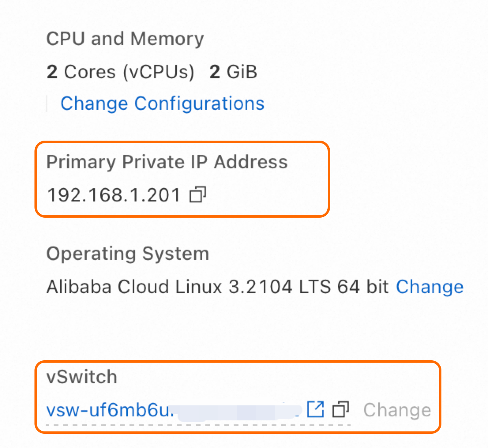
Task: Click the copy icon beside the vSwitch ID
Action: [341, 410]
